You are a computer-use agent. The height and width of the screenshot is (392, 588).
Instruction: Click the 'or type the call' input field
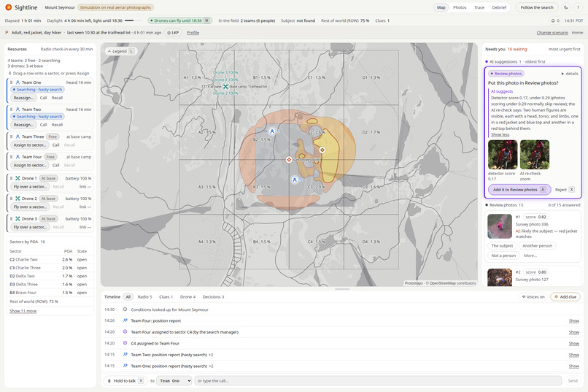[x=378, y=381]
